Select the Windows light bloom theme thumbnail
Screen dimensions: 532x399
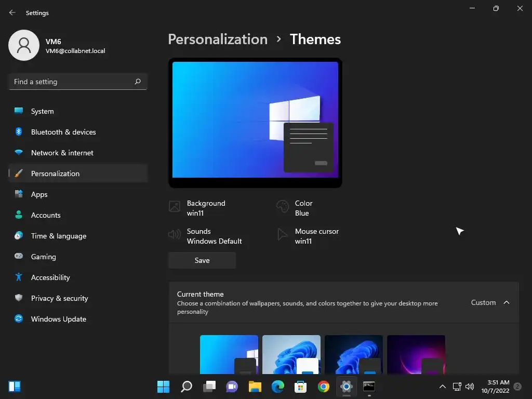(x=291, y=354)
